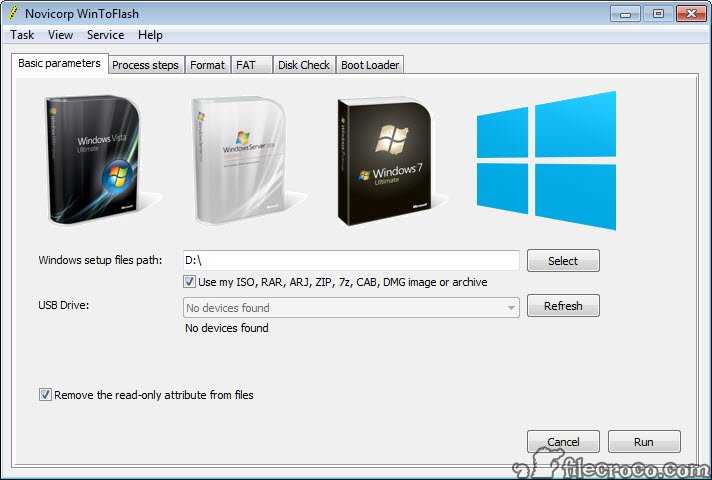Expand the USB Drive dropdown list

point(512,308)
